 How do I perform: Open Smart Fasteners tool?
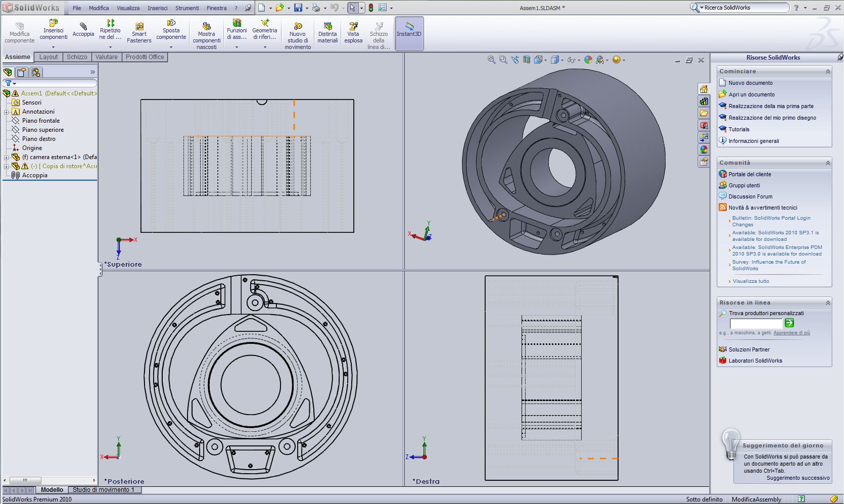(139, 33)
